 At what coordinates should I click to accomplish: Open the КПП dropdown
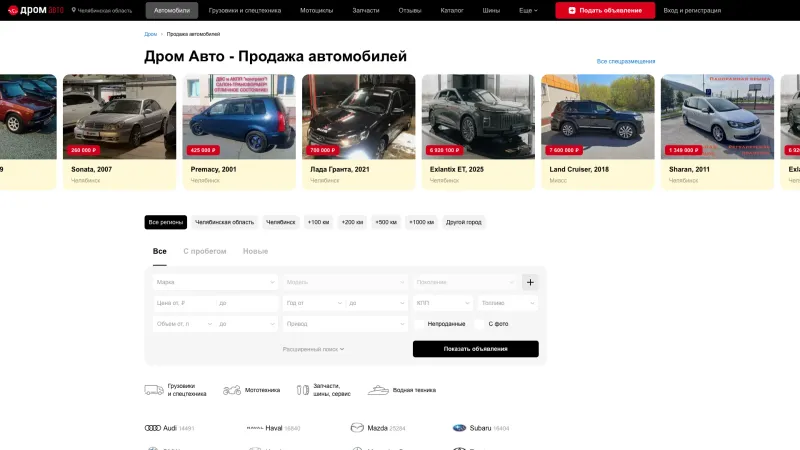443,303
